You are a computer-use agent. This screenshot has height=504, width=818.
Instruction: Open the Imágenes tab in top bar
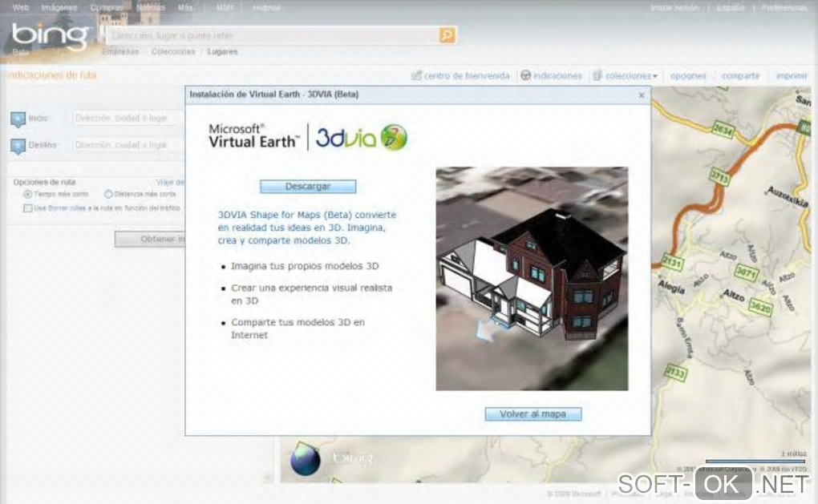(x=59, y=7)
